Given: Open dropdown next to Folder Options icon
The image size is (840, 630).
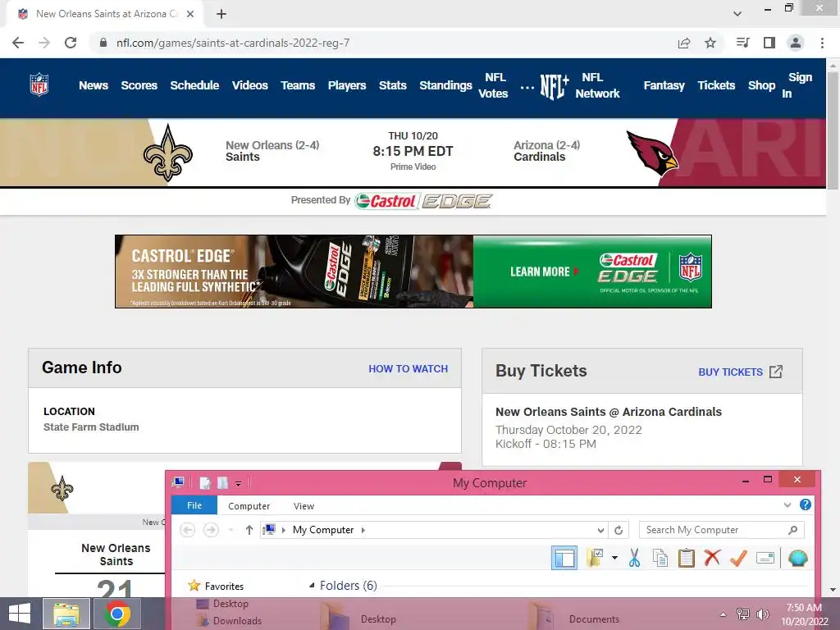Looking at the screenshot, I should pyautogui.click(x=614, y=558).
